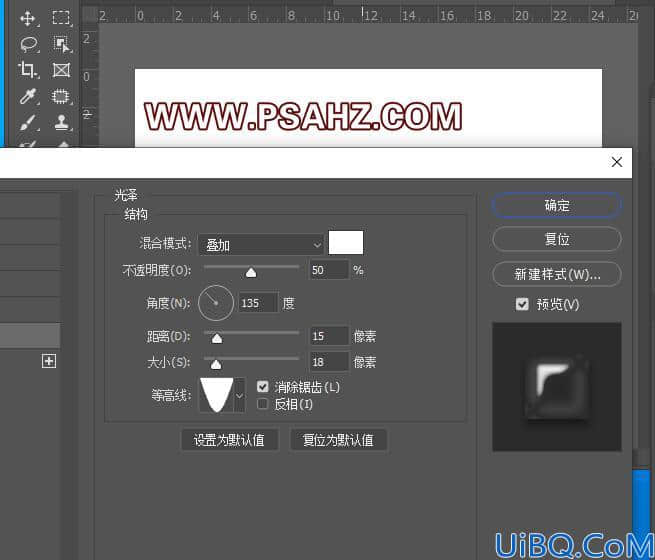Select the Frame tool
655x560 pixels.
click(61, 70)
